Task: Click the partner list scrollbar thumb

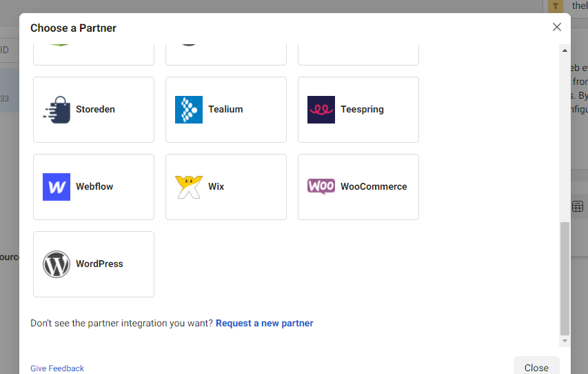Action: [x=565, y=278]
